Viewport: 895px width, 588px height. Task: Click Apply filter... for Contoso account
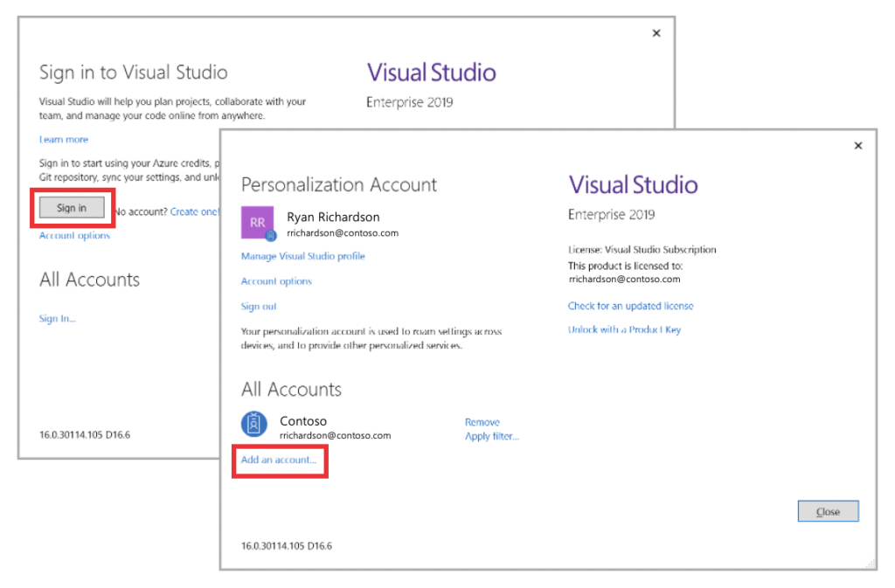point(492,436)
